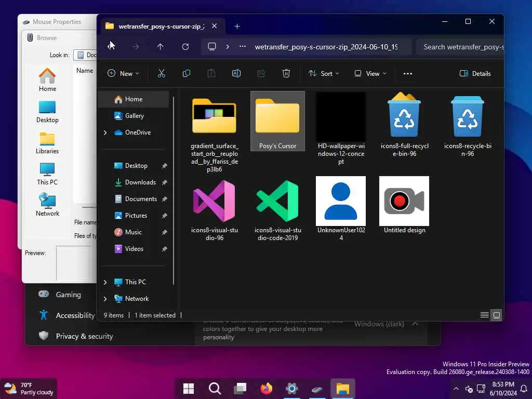The width and height of the screenshot is (532, 399).
Task: Open Accessibility in Settings window
Action: coord(67,315)
